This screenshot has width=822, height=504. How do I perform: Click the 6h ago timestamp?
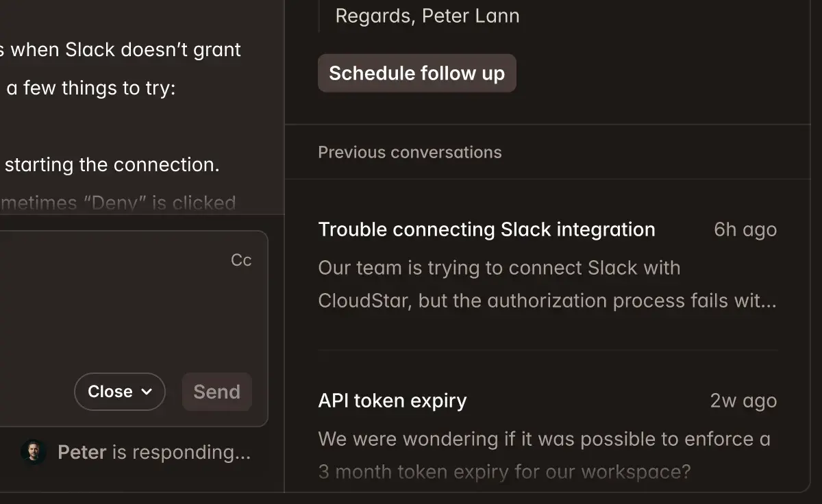(745, 229)
